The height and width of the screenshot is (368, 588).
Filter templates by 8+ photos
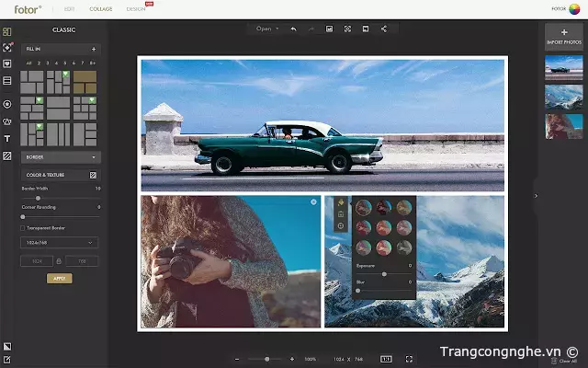pyautogui.click(x=93, y=63)
